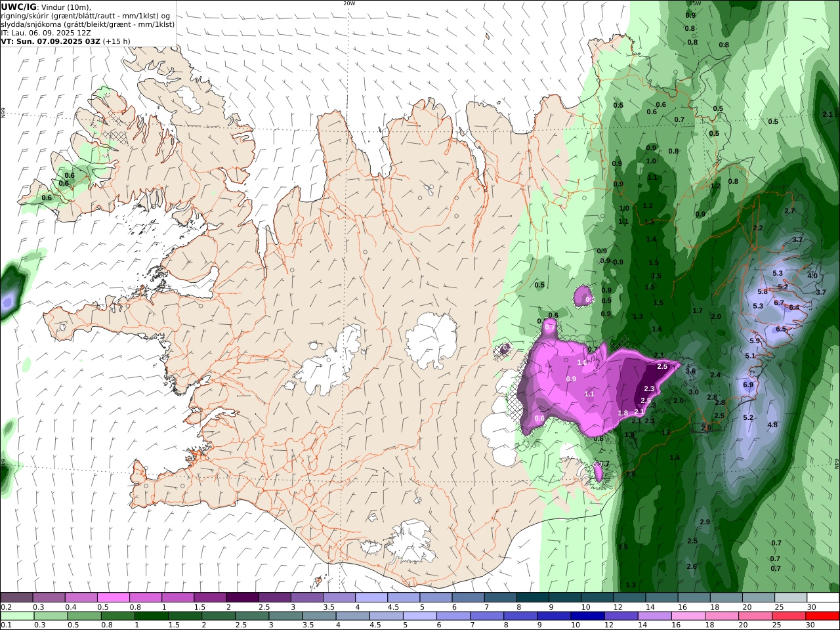This screenshot has height=630, width=840.
Task: Click the 6.7 precipitation value on map
Action: [779, 303]
